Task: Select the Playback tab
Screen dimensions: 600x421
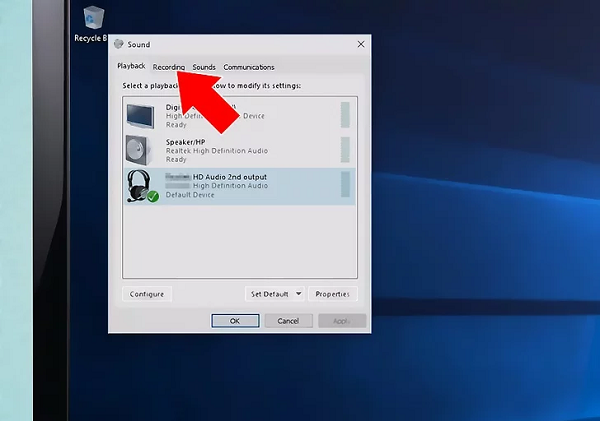Action: pyautogui.click(x=131, y=66)
